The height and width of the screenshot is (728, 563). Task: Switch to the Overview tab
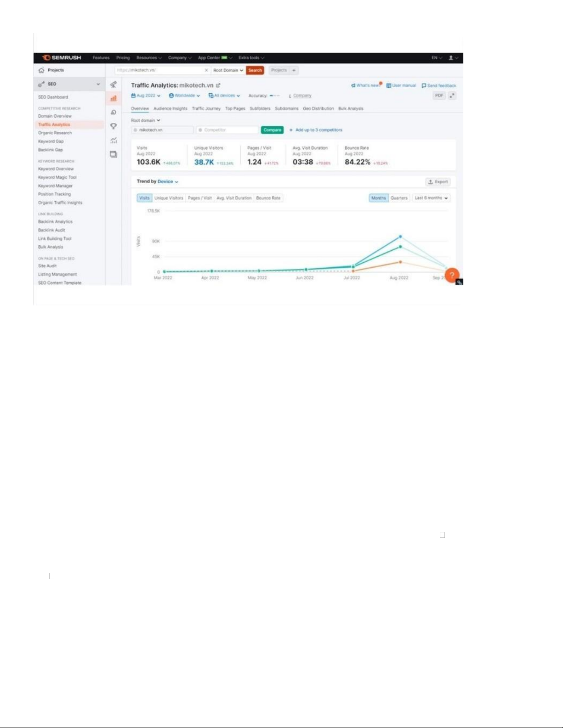(x=140, y=109)
